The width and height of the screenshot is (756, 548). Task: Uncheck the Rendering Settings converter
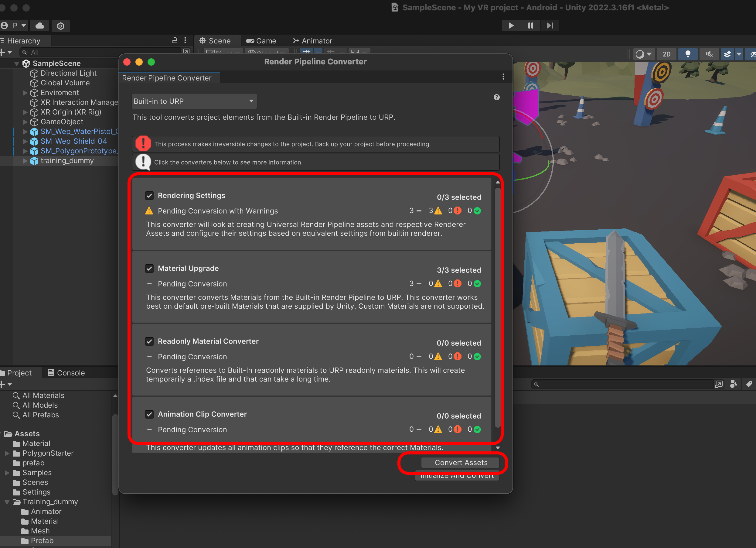(x=149, y=196)
